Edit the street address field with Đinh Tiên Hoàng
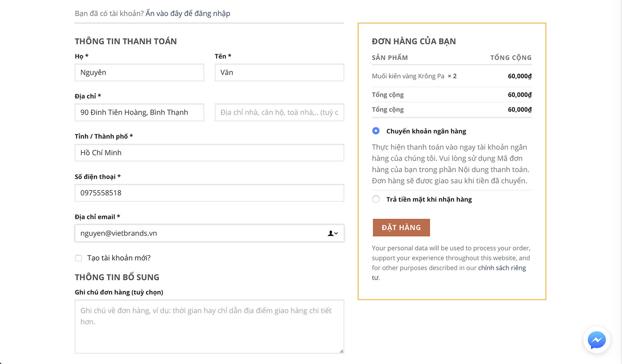This screenshot has height=364, width=622. 139,113
